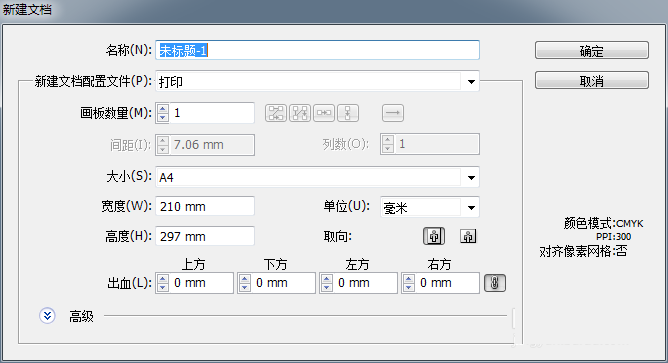Viewport: 668px width, 363px height.
Task: Select grid by row artboard layout icon
Action: point(276,113)
